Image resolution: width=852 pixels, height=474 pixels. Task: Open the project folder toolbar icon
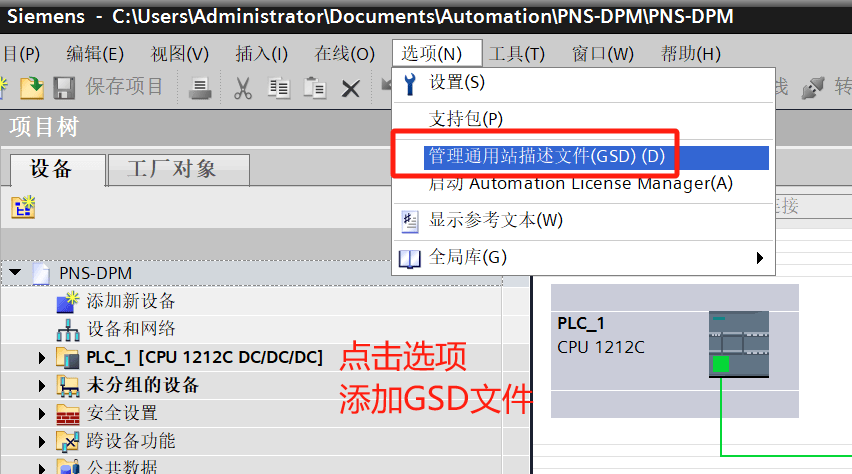[32, 88]
